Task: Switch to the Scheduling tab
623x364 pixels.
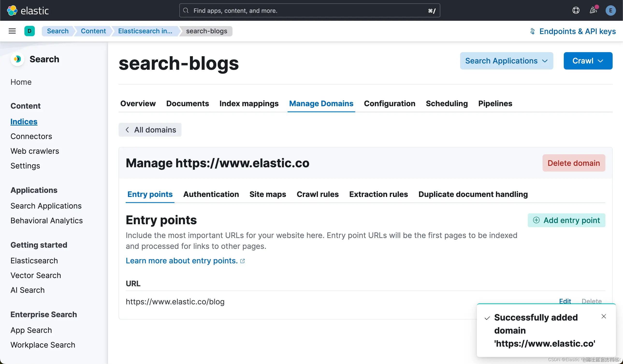Action: tap(447, 104)
